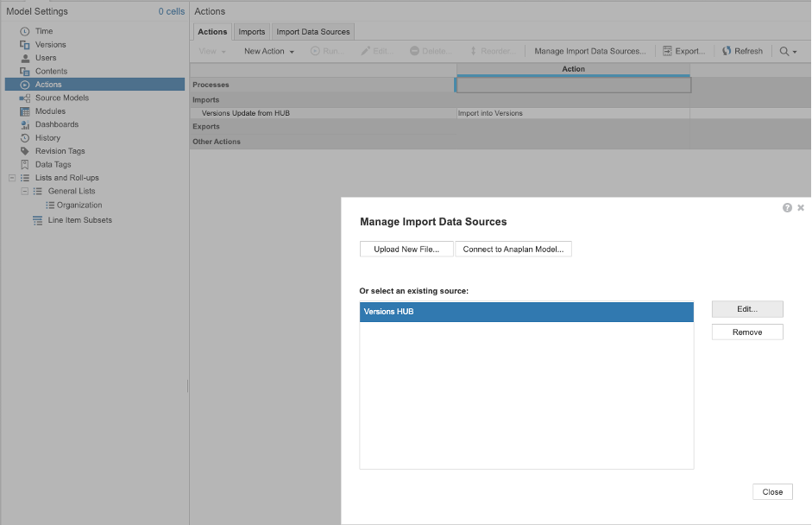Click the Lists and Roll-ups list icon
This screenshot has width=812, height=525.
point(24,178)
